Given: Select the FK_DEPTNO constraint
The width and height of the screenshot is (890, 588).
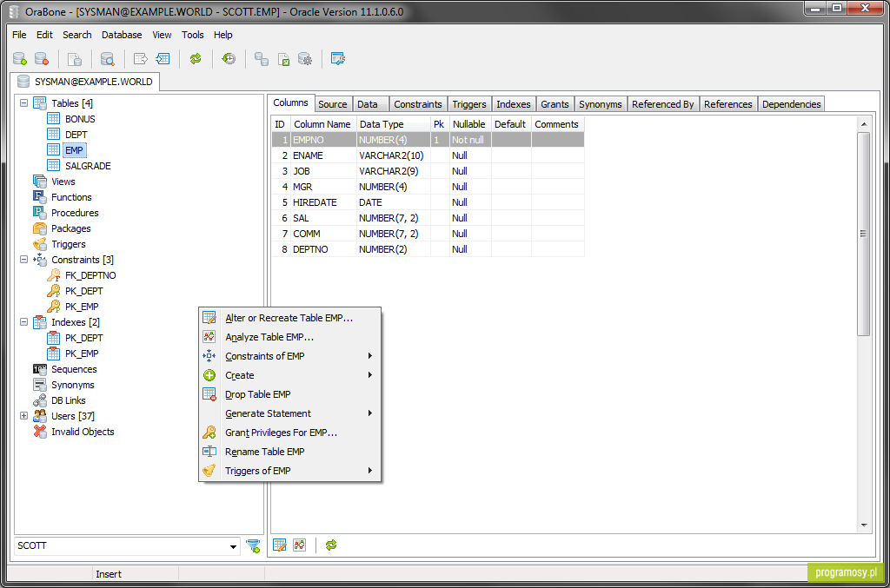Looking at the screenshot, I should pos(90,275).
